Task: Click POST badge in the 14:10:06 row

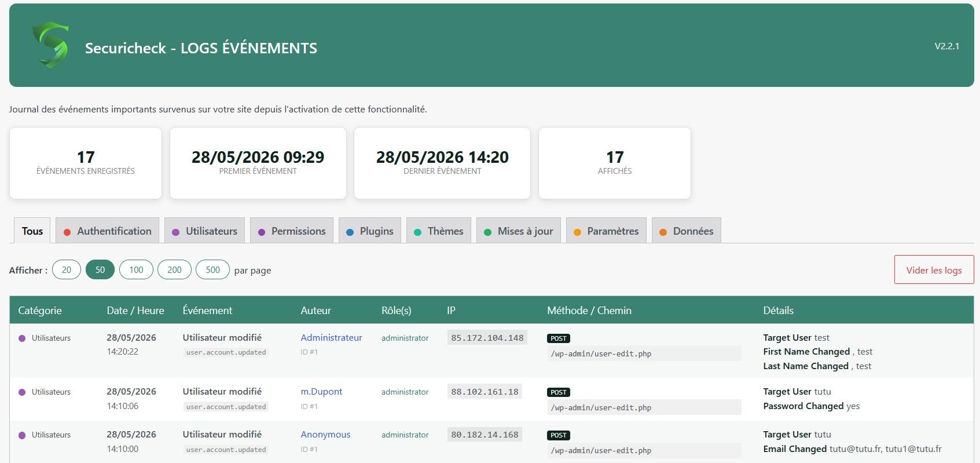Action: click(x=559, y=392)
